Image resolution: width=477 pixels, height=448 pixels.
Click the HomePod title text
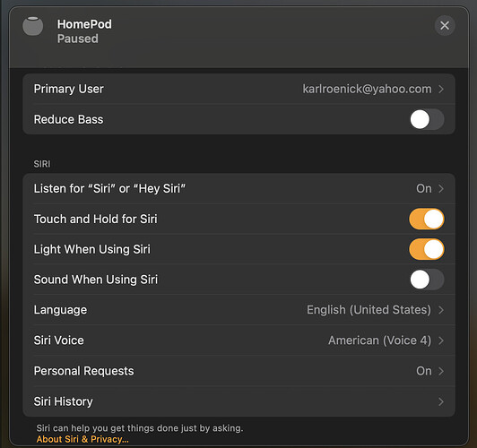pyautogui.click(x=84, y=24)
